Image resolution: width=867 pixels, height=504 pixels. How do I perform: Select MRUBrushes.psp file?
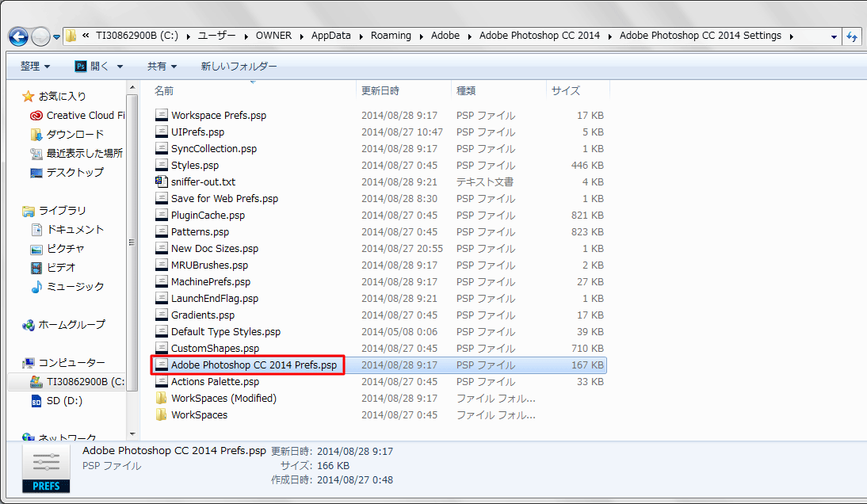pyautogui.click(x=209, y=265)
